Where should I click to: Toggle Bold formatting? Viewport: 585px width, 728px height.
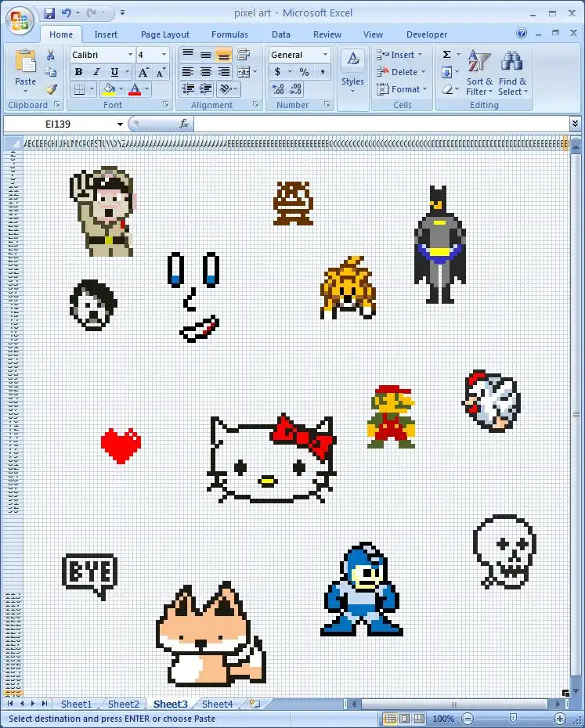tap(78, 72)
